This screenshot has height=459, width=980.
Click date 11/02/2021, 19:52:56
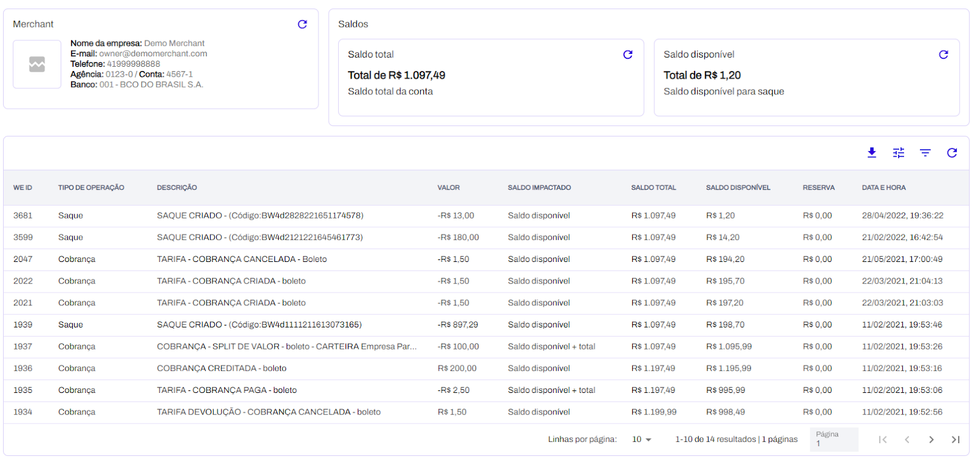coord(902,412)
